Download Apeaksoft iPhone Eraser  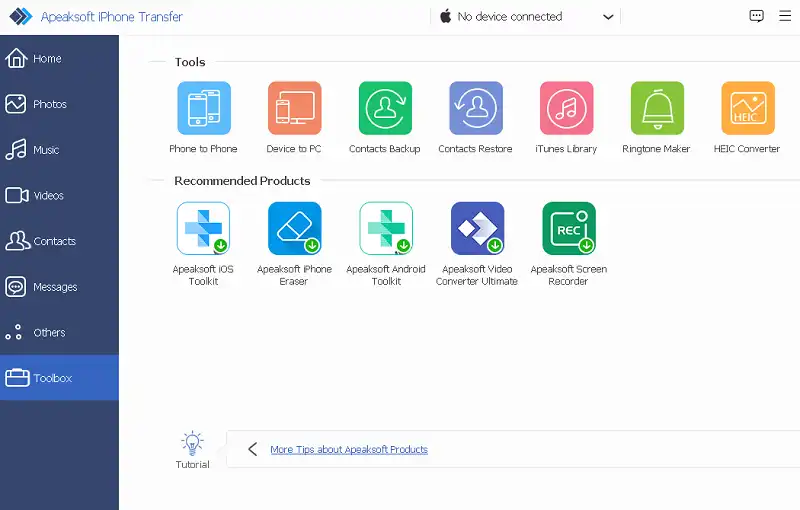pos(294,229)
